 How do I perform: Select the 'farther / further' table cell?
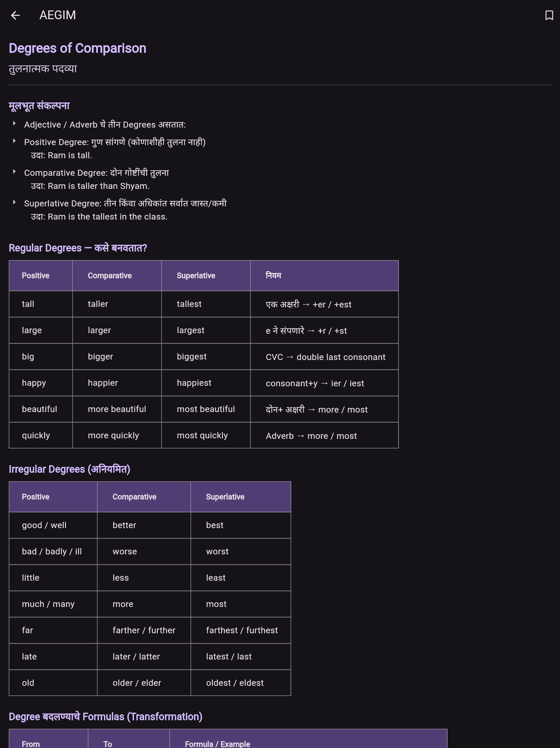tap(144, 630)
